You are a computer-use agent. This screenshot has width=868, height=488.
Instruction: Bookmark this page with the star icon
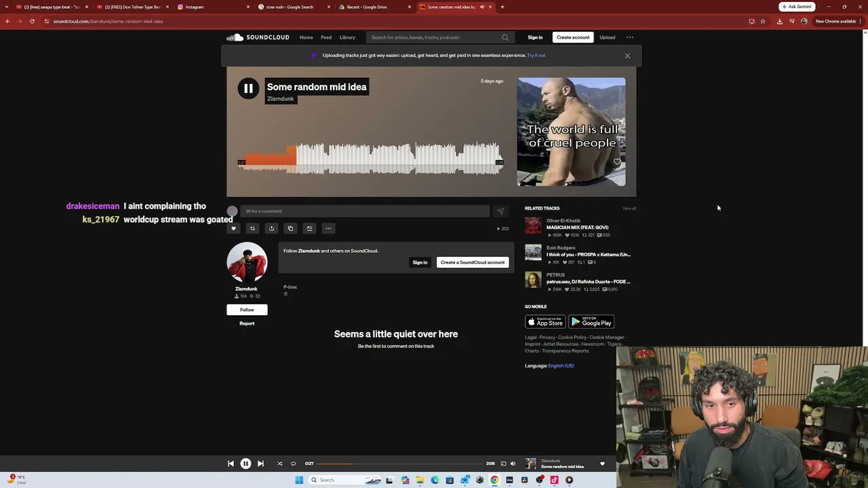(x=763, y=21)
